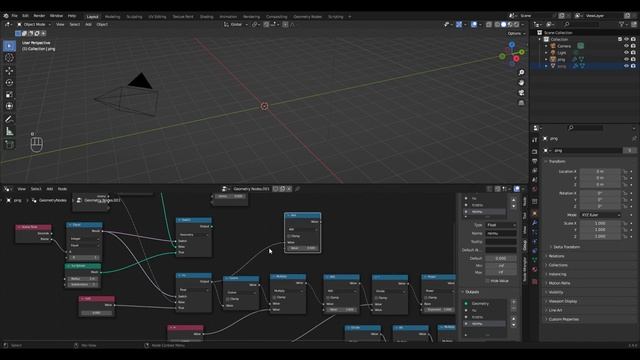
Task: Toggle the Collection eye visibility icon
Action: click(x=626, y=40)
